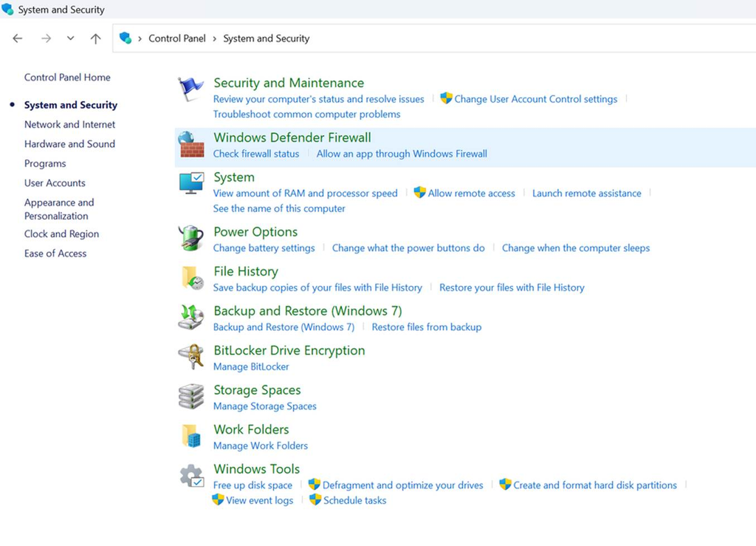Click Defragment and optimize your drives

402,485
